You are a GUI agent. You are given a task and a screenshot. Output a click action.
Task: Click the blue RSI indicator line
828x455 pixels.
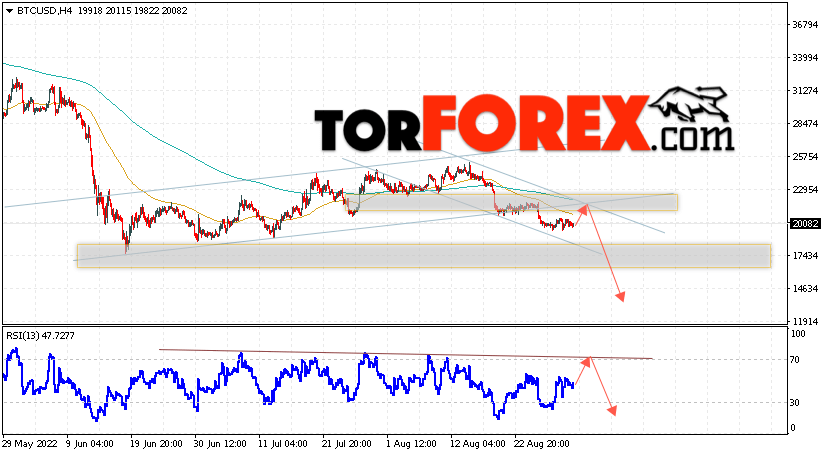(288, 383)
